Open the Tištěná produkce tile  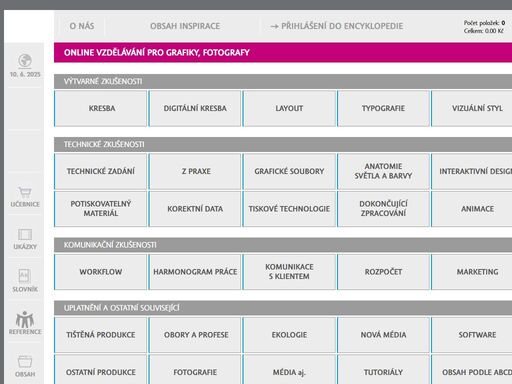[x=101, y=335]
